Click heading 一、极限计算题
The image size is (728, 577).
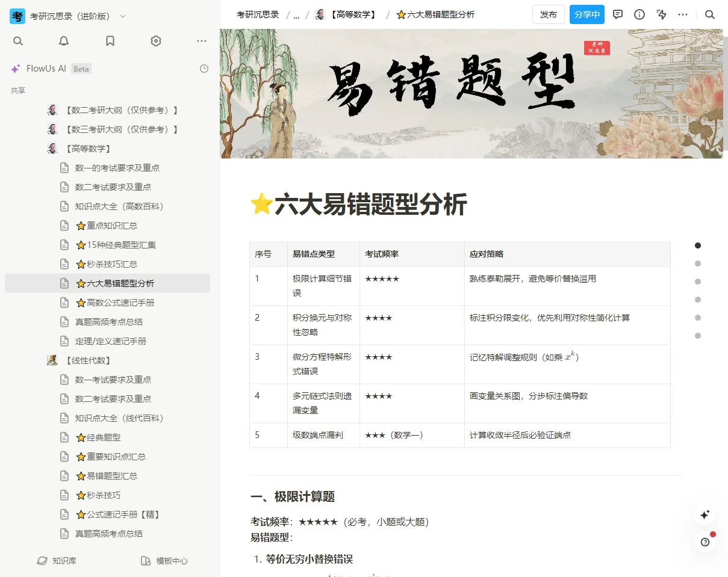point(293,497)
